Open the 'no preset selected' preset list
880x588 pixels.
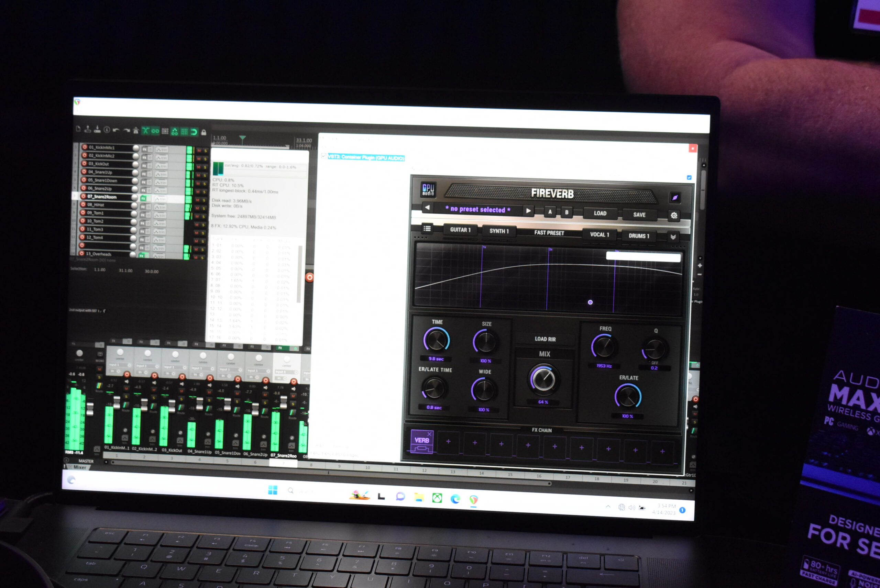(477, 209)
